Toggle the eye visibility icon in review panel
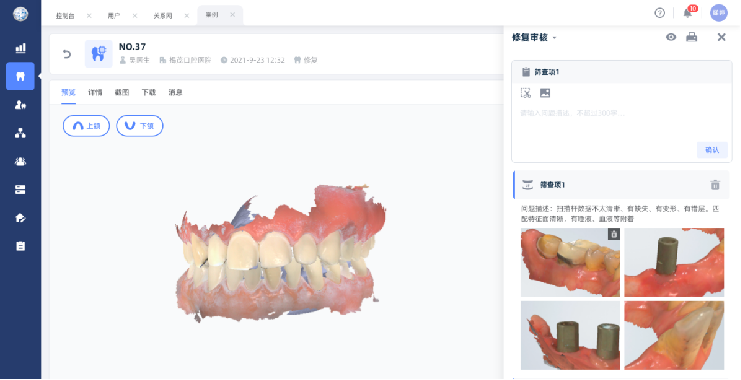Image resolution: width=741 pixels, height=380 pixels. coord(671,37)
